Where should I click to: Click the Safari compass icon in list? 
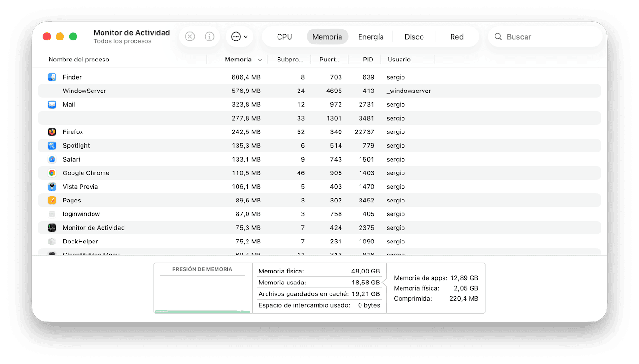click(52, 159)
